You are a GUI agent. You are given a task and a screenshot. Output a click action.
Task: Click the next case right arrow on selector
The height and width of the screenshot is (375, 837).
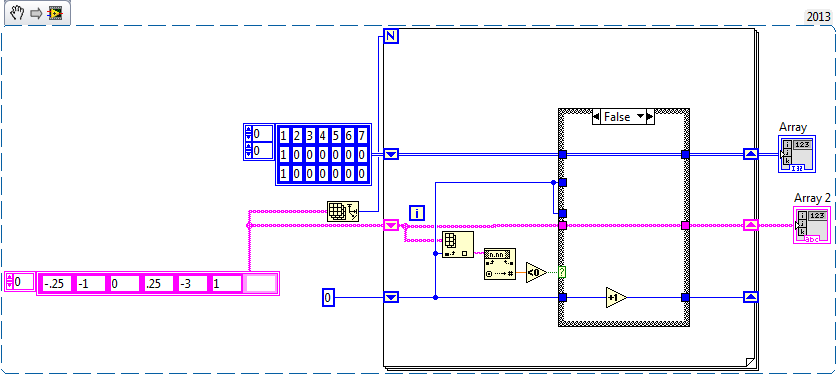coord(650,116)
